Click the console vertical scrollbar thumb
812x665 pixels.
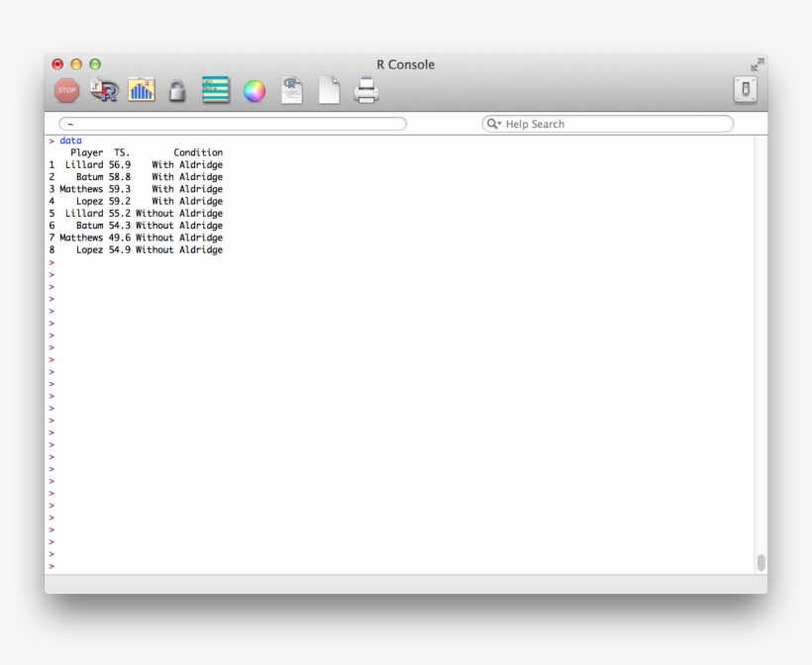click(761, 562)
